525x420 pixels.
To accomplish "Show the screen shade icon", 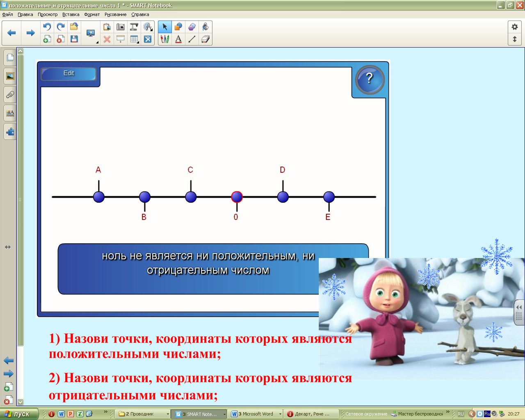I will click(121, 39).
